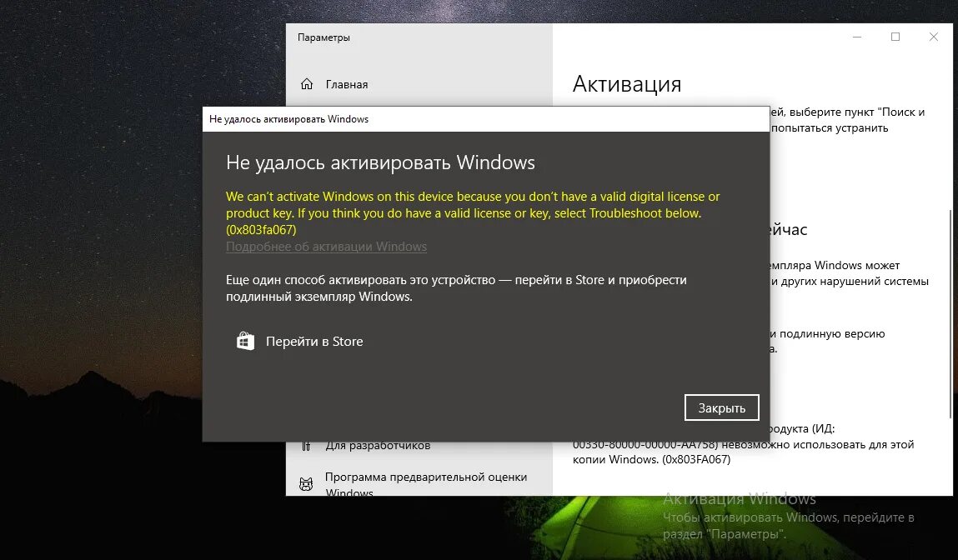The height and width of the screenshot is (560, 958).
Task: Click the Закрыть button in dialog
Action: coord(721,407)
